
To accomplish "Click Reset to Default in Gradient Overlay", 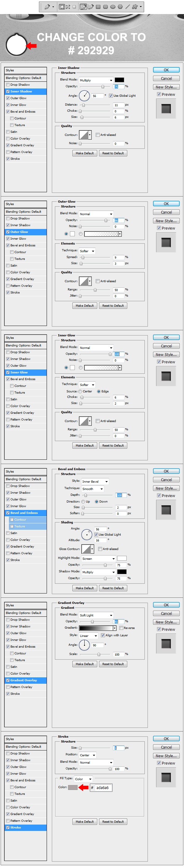I will [113, 664].
